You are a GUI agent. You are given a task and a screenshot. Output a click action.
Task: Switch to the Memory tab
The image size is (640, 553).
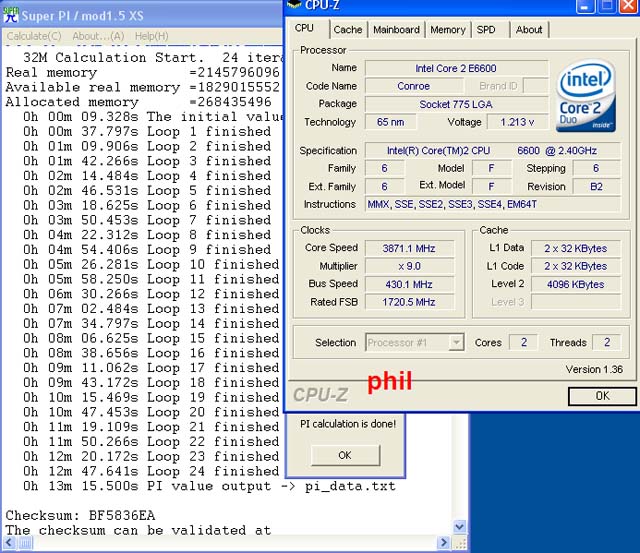(x=448, y=30)
